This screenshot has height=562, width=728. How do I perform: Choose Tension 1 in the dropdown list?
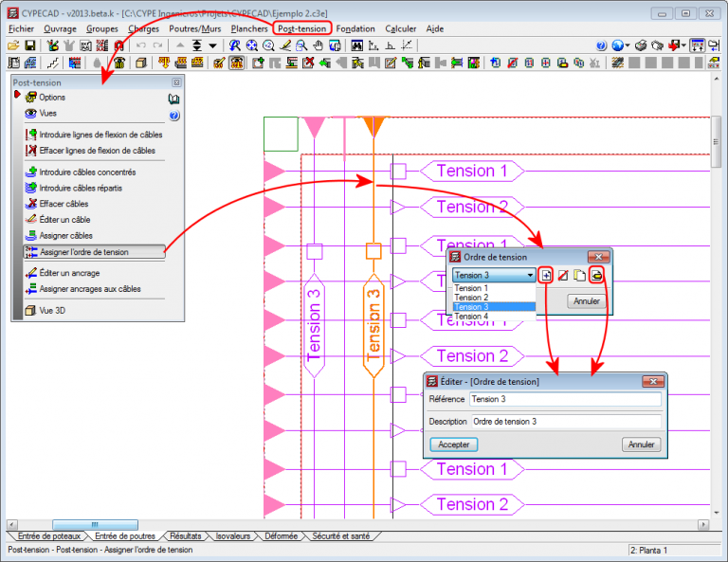[x=494, y=288]
